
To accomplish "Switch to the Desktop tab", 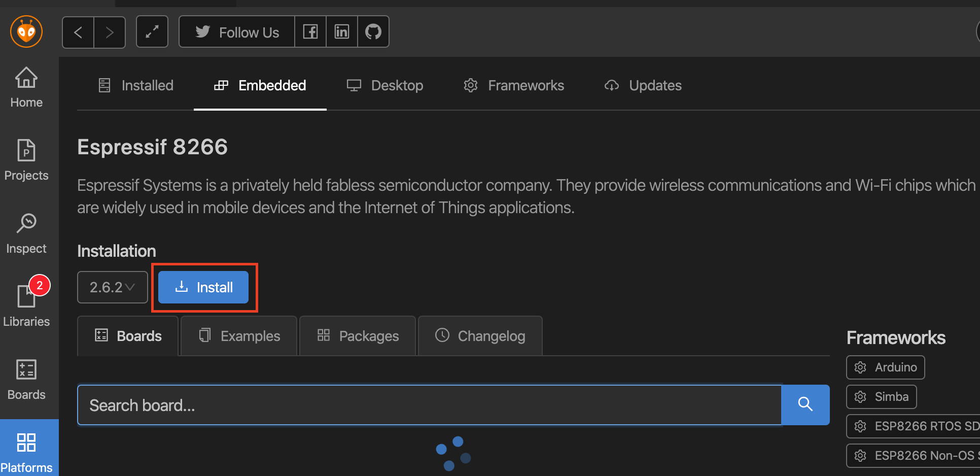I will point(385,85).
